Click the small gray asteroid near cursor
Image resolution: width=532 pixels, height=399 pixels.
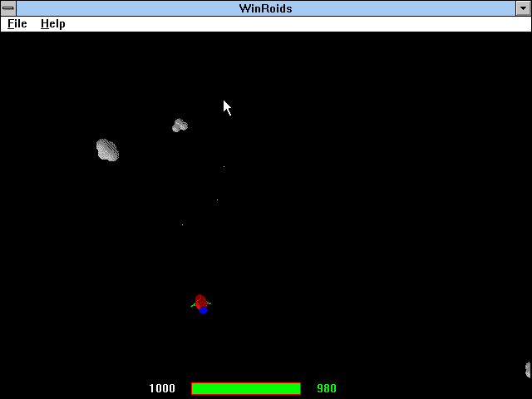tap(180, 126)
